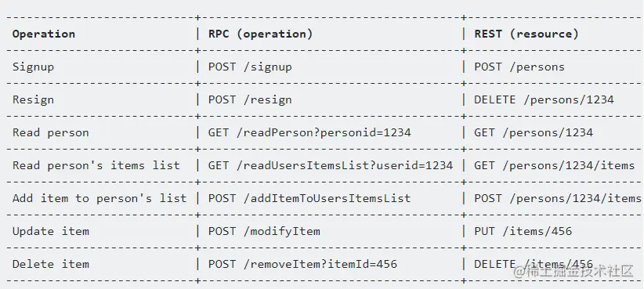The height and width of the screenshot is (289, 644).
Task: Click the GET /persons/1234 REST cell
Action: [534, 132]
